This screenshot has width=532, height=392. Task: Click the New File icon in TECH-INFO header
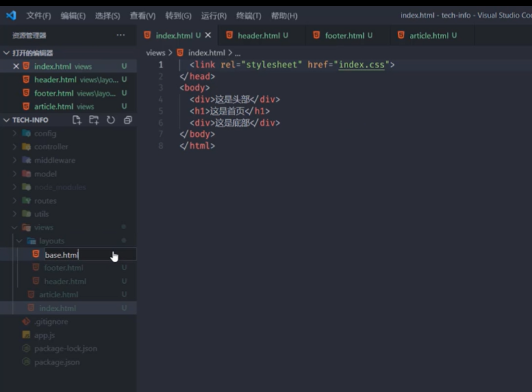[77, 120]
